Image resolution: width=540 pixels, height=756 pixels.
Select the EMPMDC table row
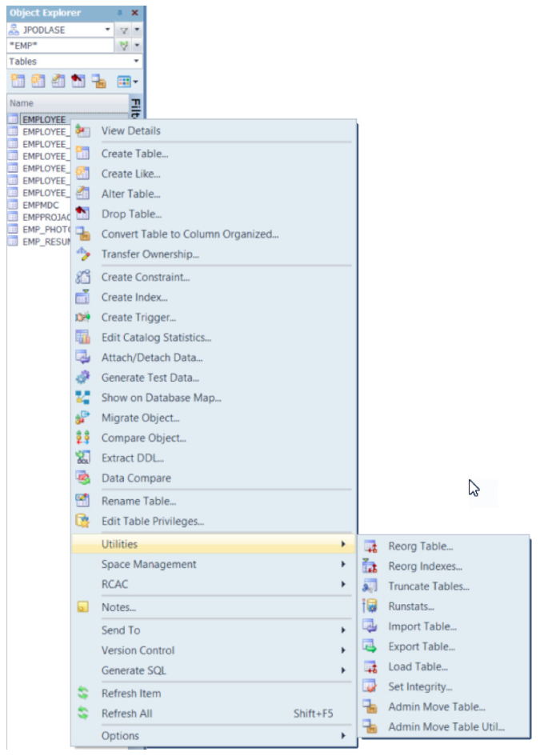(39, 205)
